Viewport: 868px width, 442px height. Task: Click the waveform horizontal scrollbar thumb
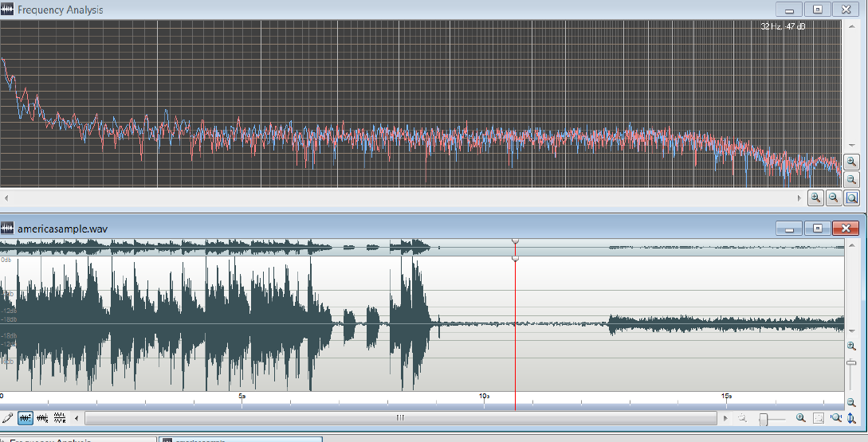(x=400, y=418)
